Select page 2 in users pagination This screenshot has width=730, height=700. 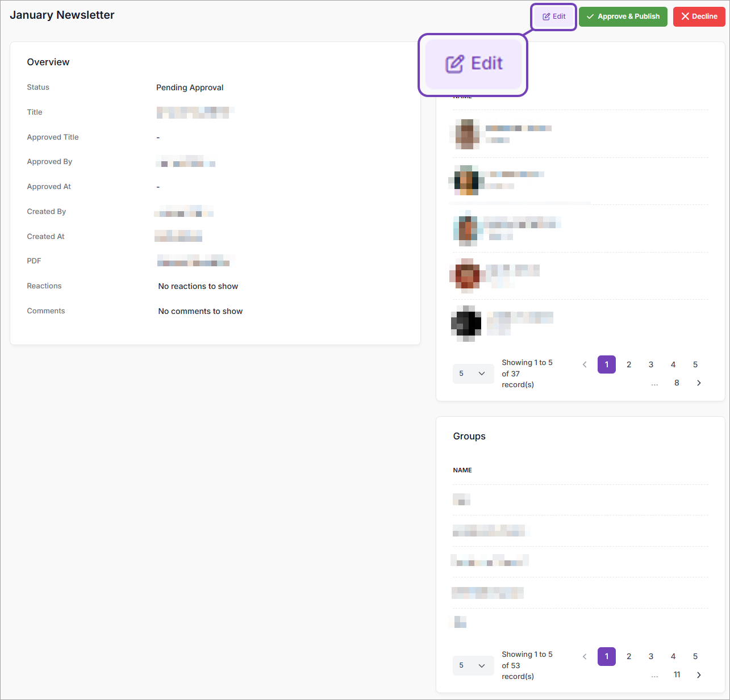tap(629, 364)
